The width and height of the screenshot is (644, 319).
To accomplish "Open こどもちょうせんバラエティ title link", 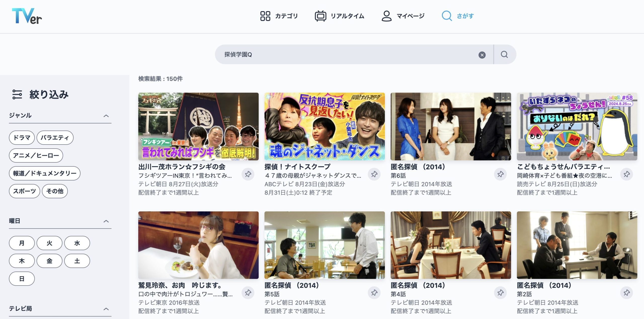I will tap(563, 167).
